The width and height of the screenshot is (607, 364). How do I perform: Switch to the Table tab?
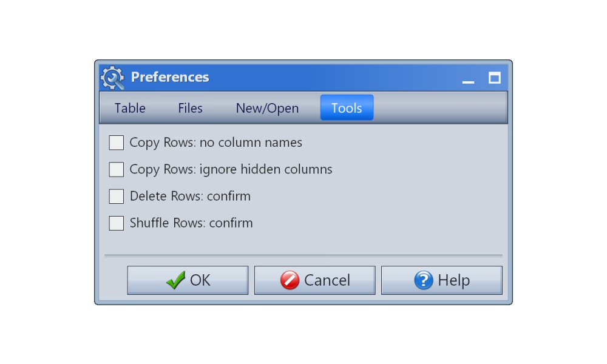[x=129, y=108]
